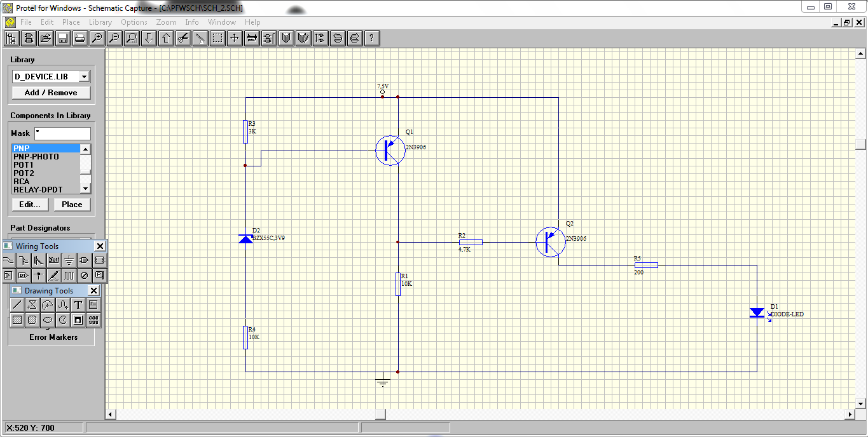This screenshot has height=437, width=868.
Task: Select the Net1 net label tool
Action: 54,260
